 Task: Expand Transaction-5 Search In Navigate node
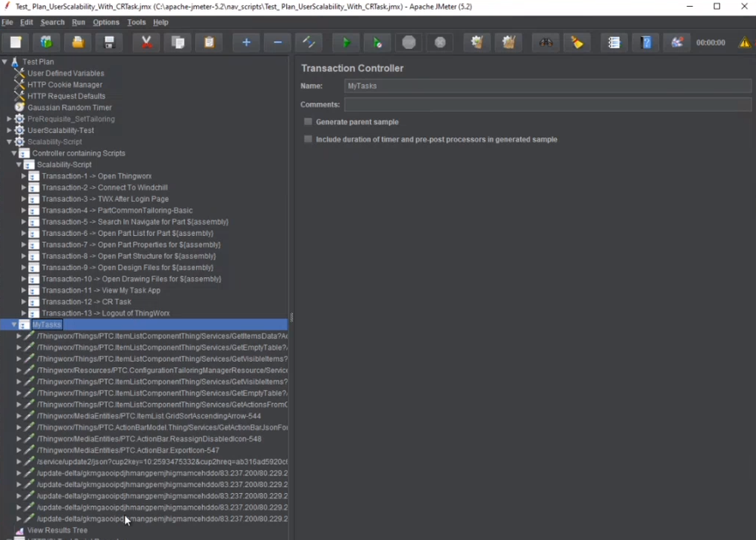[23, 222]
